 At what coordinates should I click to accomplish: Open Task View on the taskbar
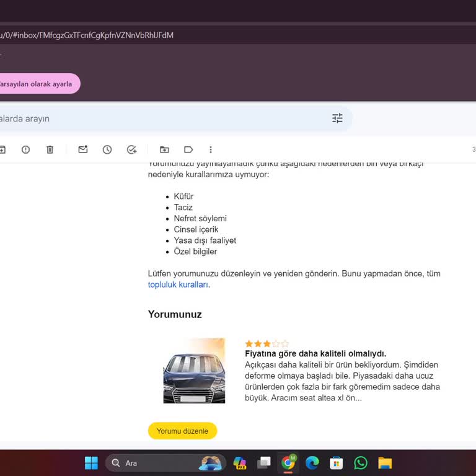click(x=264, y=463)
